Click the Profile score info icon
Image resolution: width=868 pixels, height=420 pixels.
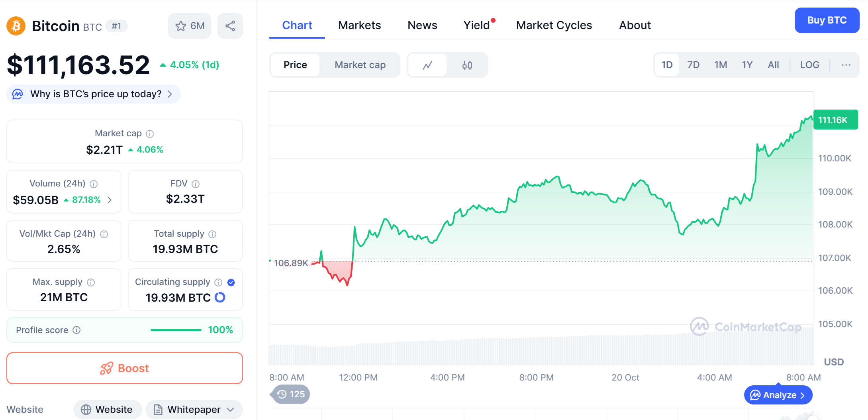click(77, 330)
